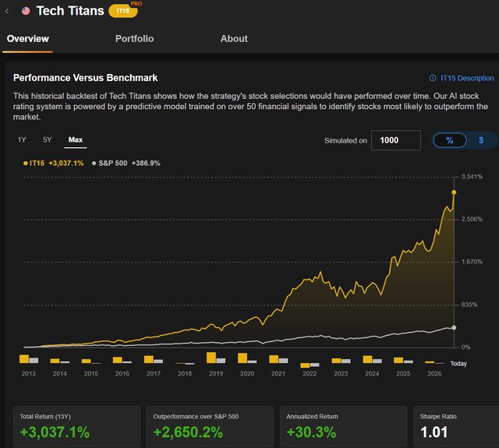This screenshot has width=499, height=448.
Task: Select the 5Y time range
Action: pos(48,140)
